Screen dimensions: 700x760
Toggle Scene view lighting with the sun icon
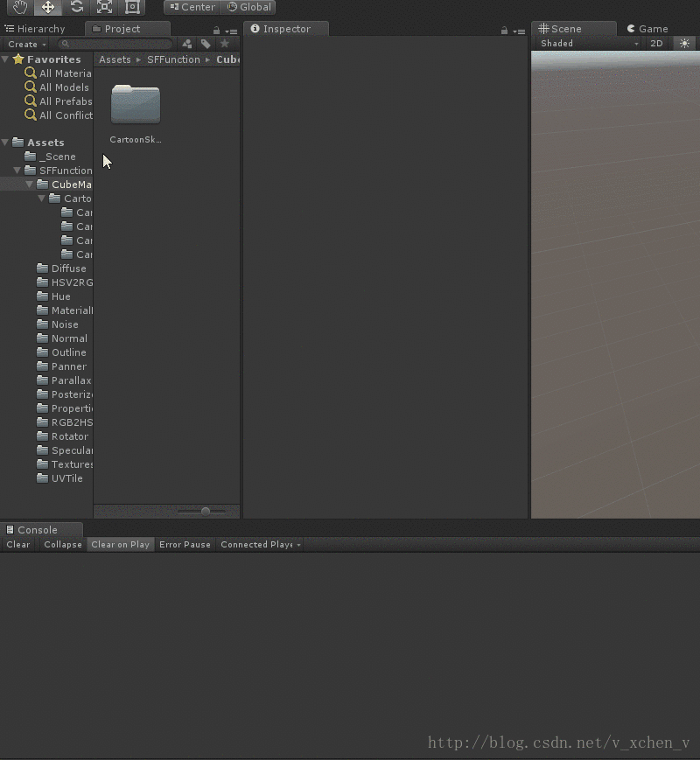click(x=685, y=43)
